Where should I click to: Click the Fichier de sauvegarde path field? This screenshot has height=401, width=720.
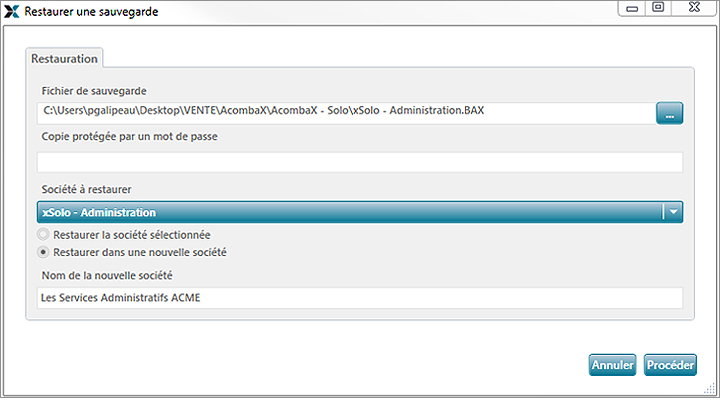click(x=346, y=113)
